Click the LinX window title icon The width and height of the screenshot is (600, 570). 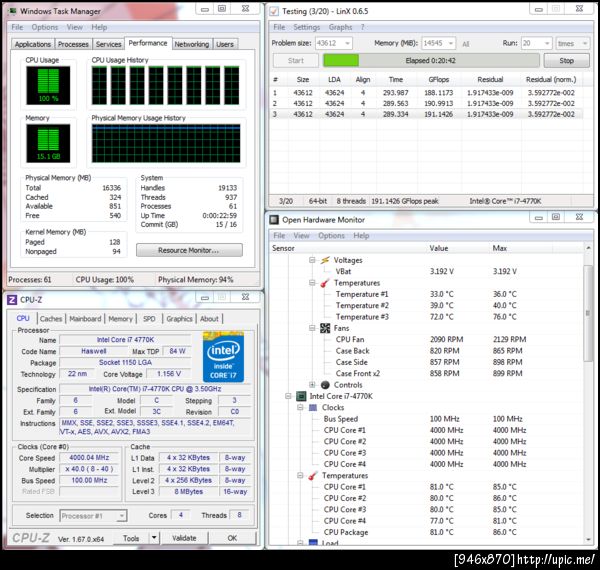coord(273,10)
